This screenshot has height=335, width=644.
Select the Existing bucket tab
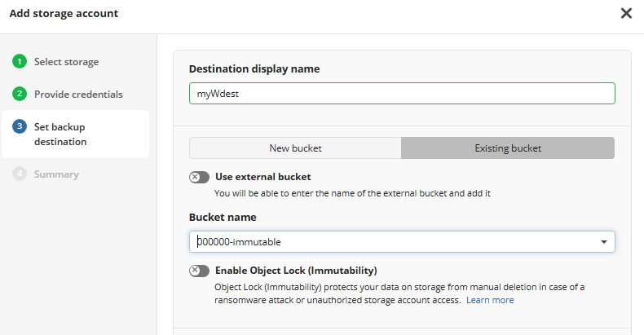click(x=508, y=148)
